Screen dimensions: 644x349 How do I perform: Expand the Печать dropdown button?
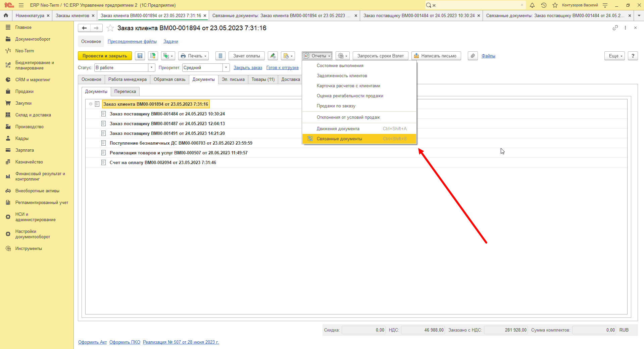(193, 56)
